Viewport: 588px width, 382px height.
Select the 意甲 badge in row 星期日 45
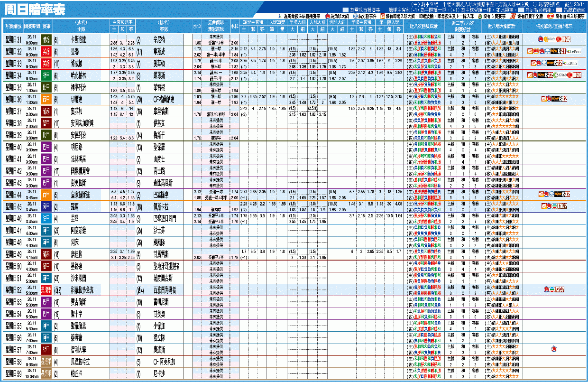click(46, 206)
